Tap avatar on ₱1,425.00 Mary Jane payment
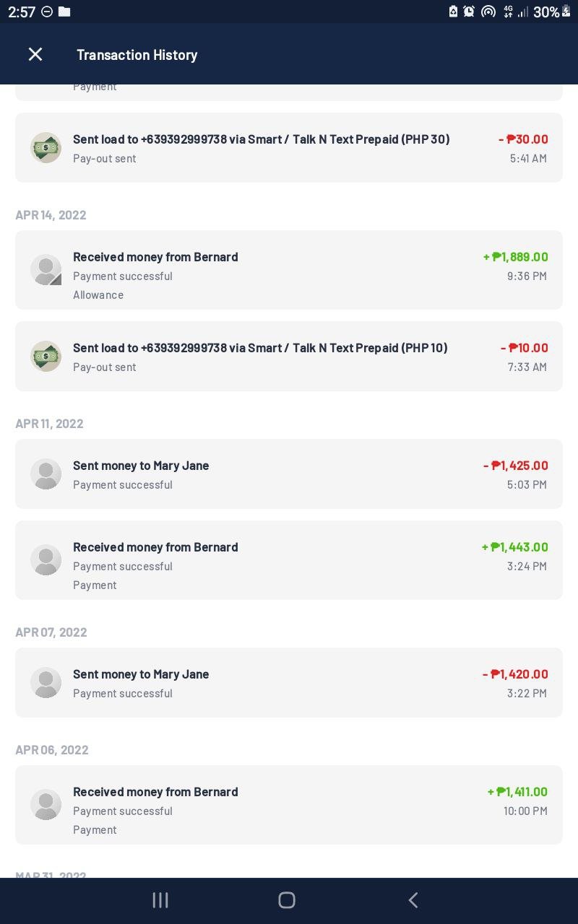This screenshot has width=578, height=924. (x=46, y=474)
